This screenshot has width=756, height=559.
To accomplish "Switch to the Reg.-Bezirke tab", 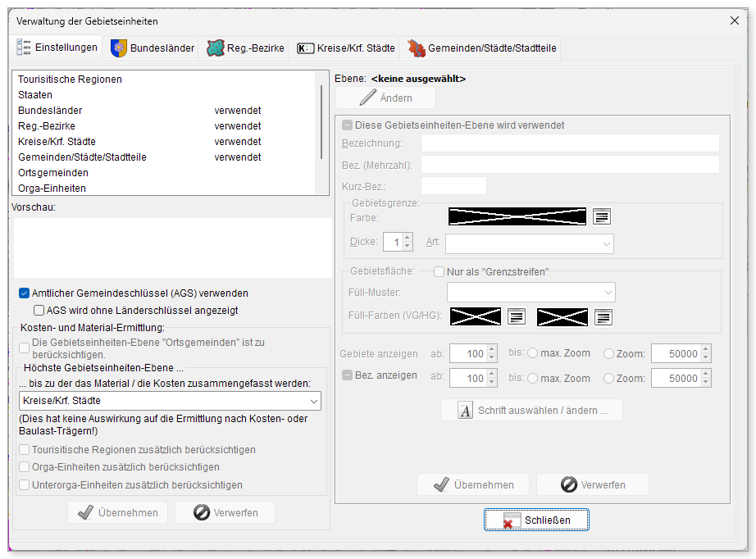I will pyautogui.click(x=245, y=48).
